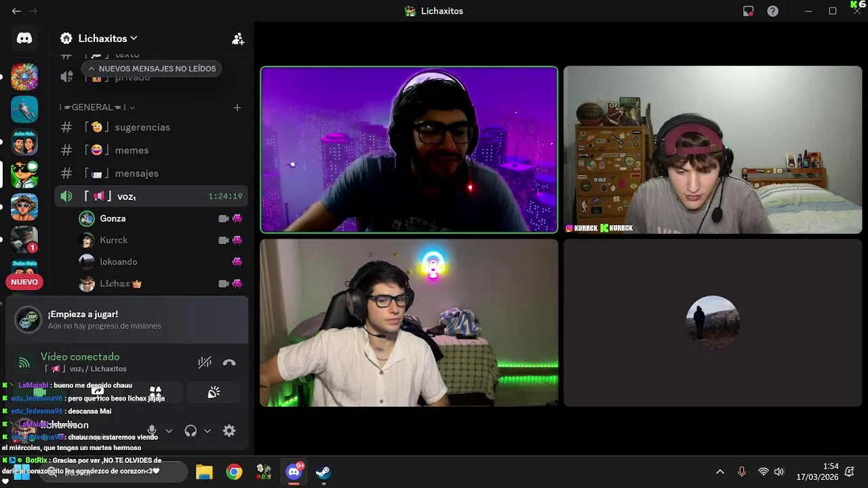Image resolution: width=868 pixels, height=488 pixels.
Task: Click Gonza's camera icon in member list
Action: (x=224, y=218)
